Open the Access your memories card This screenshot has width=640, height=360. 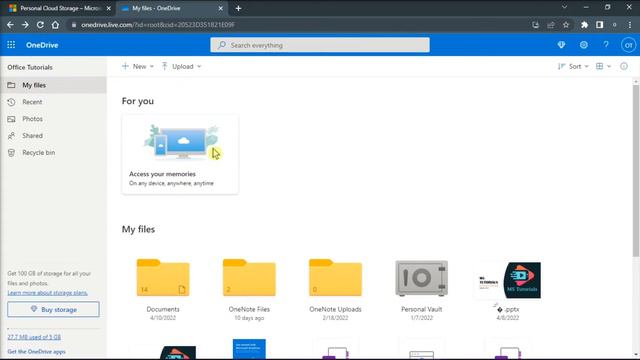180,154
